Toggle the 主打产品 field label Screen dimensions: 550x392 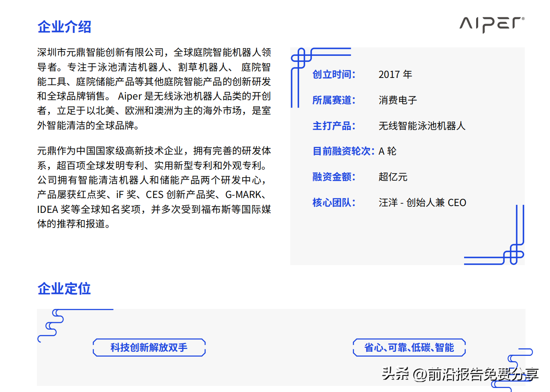click(x=334, y=126)
